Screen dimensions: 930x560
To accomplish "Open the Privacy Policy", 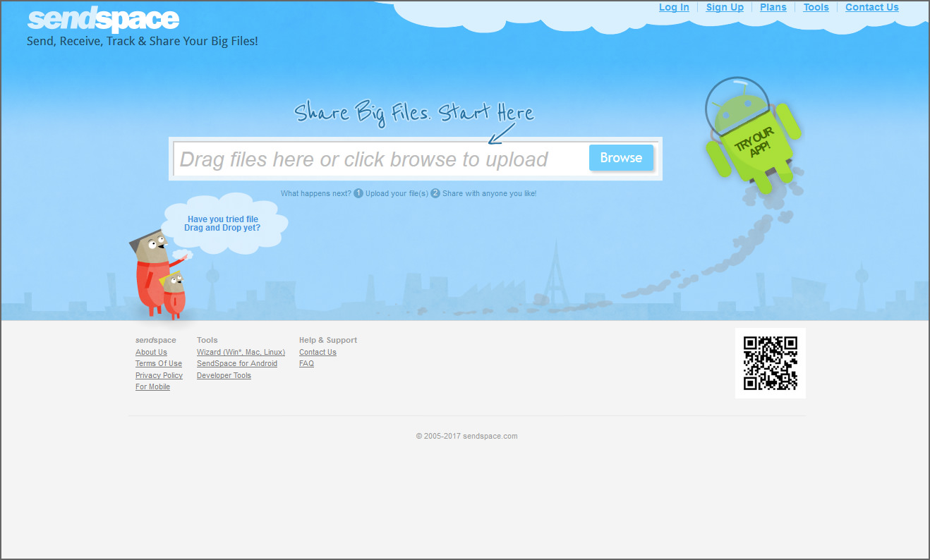I will (x=159, y=375).
